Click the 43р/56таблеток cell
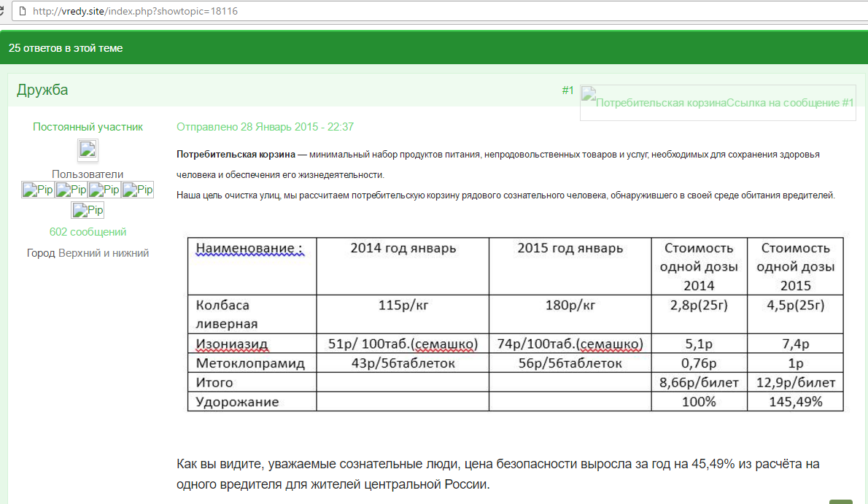The width and height of the screenshot is (868, 504). [x=403, y=363]
